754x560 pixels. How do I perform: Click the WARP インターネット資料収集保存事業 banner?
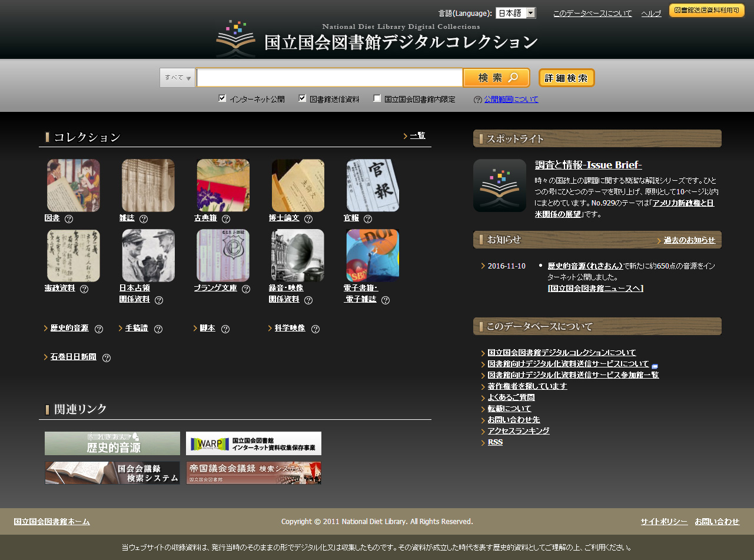tap(254, 443)
